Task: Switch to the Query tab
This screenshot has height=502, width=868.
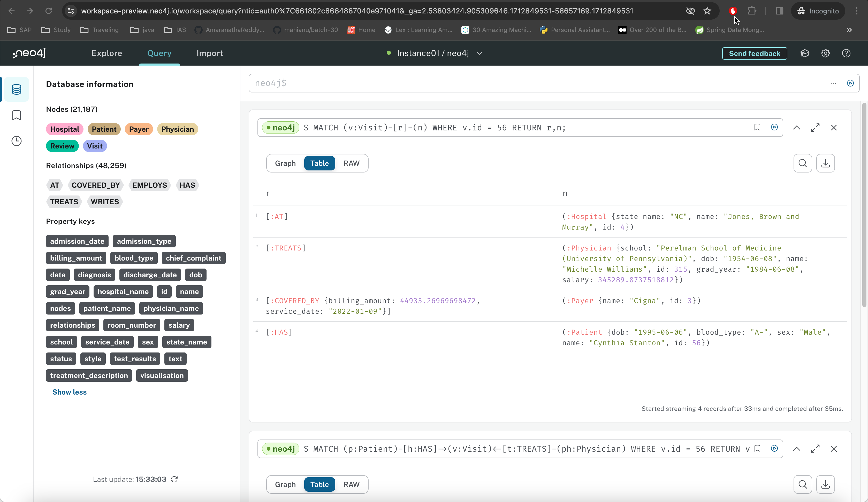Action: (159, 53)
